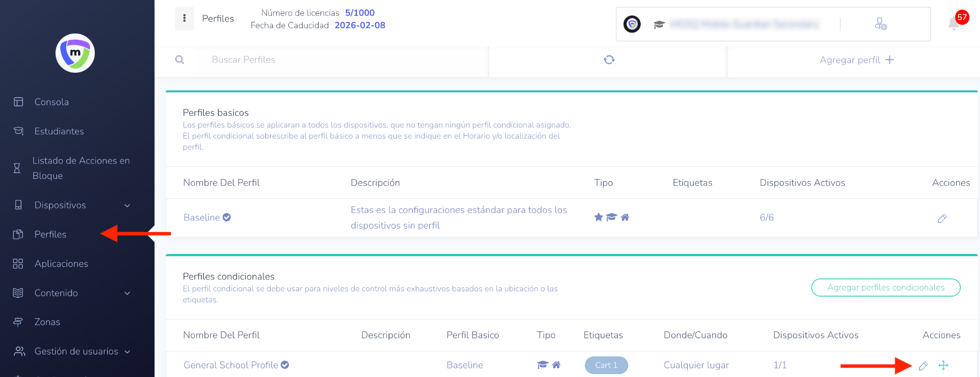The height and width of the screenshot is (377, 980).
Task: Edit General School Profile pencil icon
Action: [923, 366]
